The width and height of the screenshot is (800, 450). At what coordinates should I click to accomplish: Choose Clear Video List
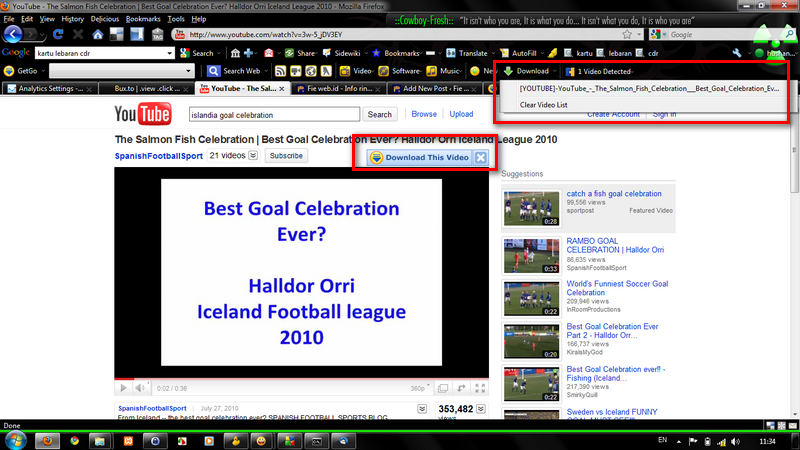point(543,105)
